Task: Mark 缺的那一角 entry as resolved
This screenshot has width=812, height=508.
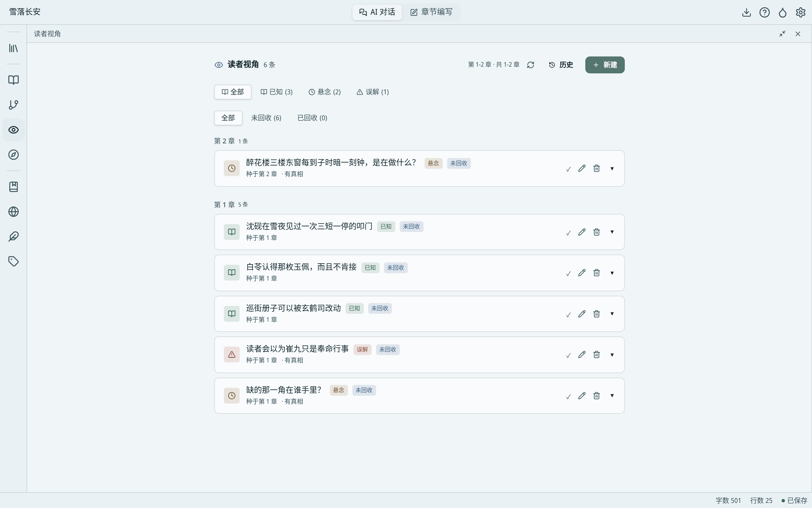Action: click(568, 397)
